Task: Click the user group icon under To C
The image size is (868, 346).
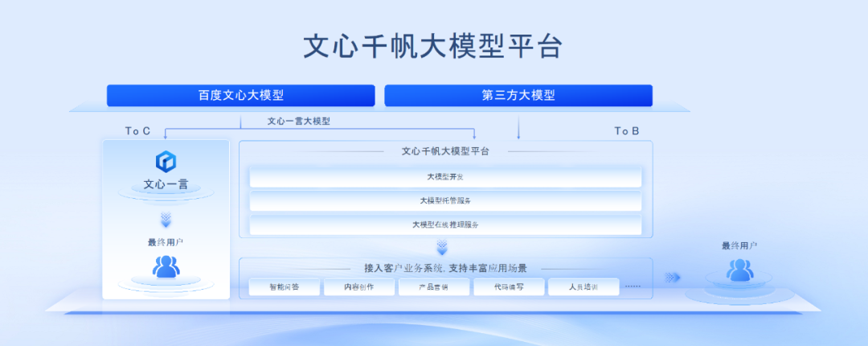Action: point(166,266)
